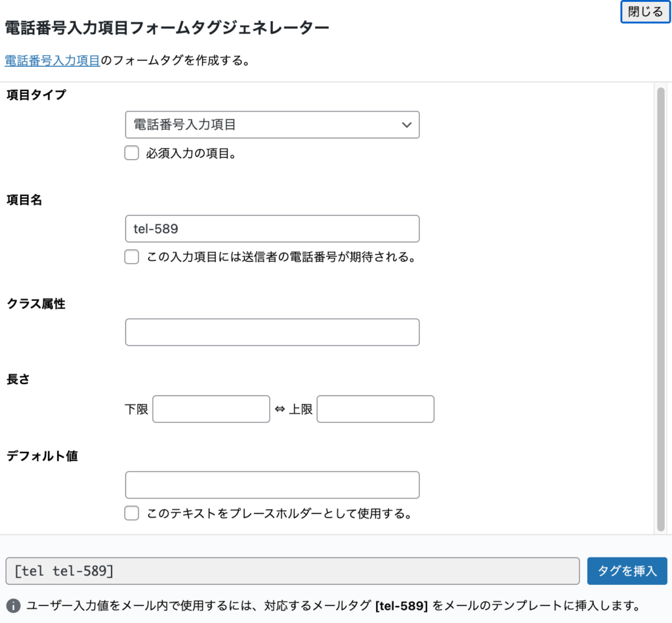This screenshot has height=623, width=672.
Task: Click the 長さ section label
Action: [18, 379]
